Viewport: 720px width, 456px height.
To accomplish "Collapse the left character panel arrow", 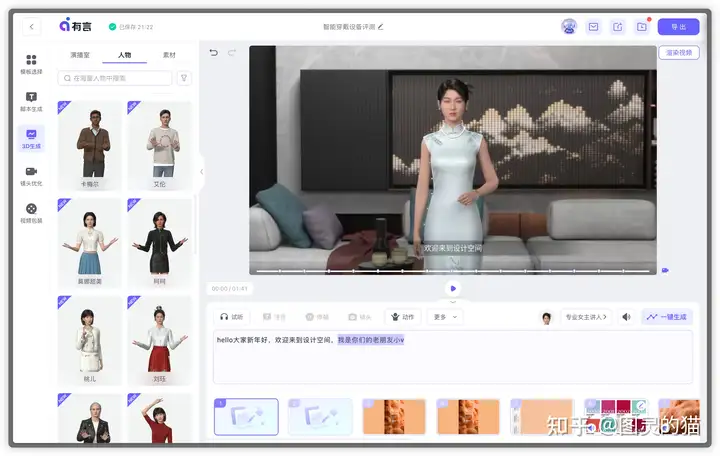I will 201,171.
